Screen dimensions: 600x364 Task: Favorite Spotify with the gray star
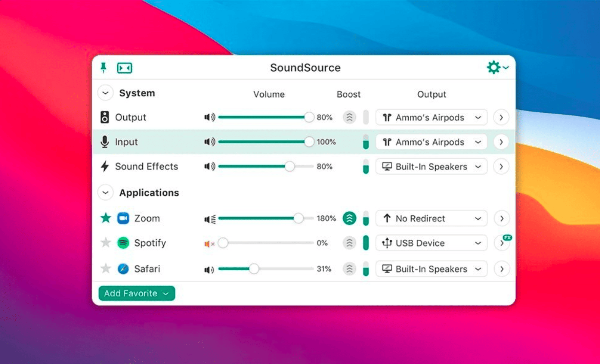106,243
